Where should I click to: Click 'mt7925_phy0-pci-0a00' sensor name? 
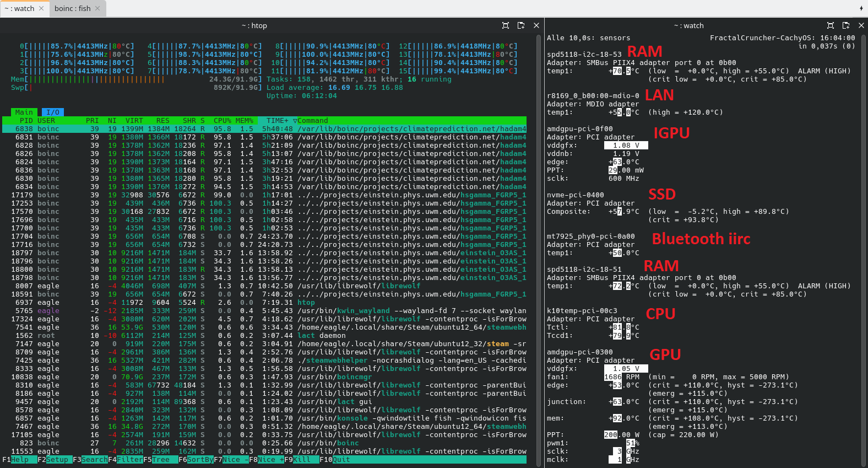click(x=591, y=236)
